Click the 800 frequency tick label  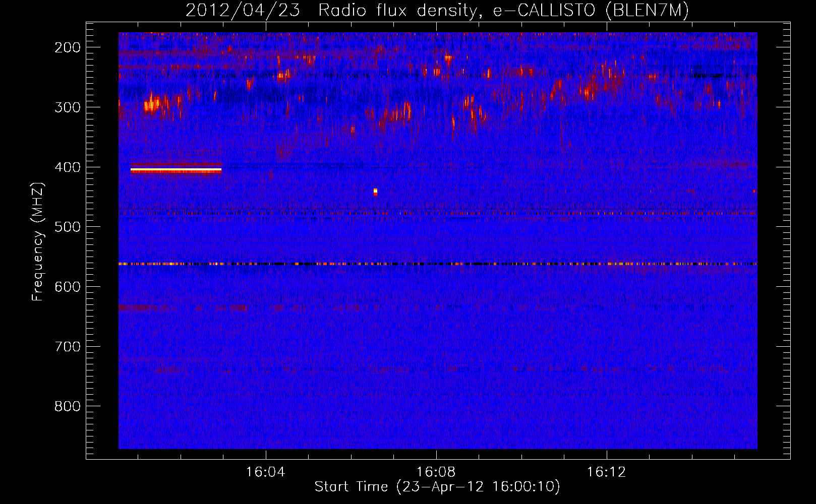click(68, 406)
